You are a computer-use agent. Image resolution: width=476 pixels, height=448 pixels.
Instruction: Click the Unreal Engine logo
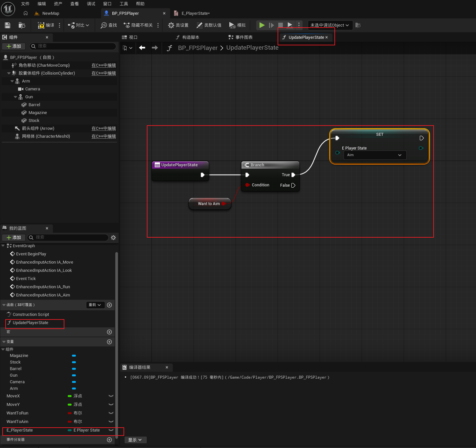pos(8,9)
